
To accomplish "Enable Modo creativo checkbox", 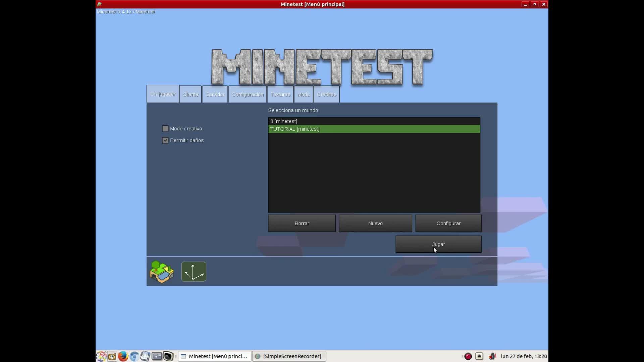I will click(x=165, y=129).
